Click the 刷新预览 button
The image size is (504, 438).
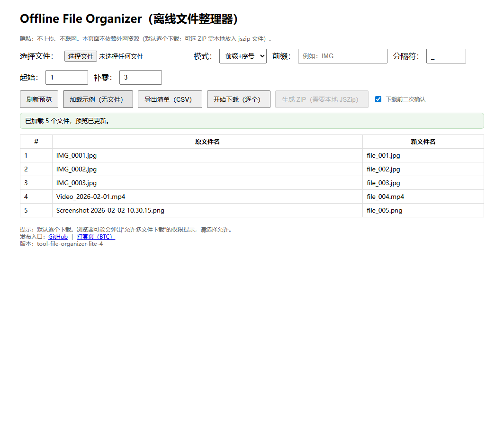[x=39, y=99]
